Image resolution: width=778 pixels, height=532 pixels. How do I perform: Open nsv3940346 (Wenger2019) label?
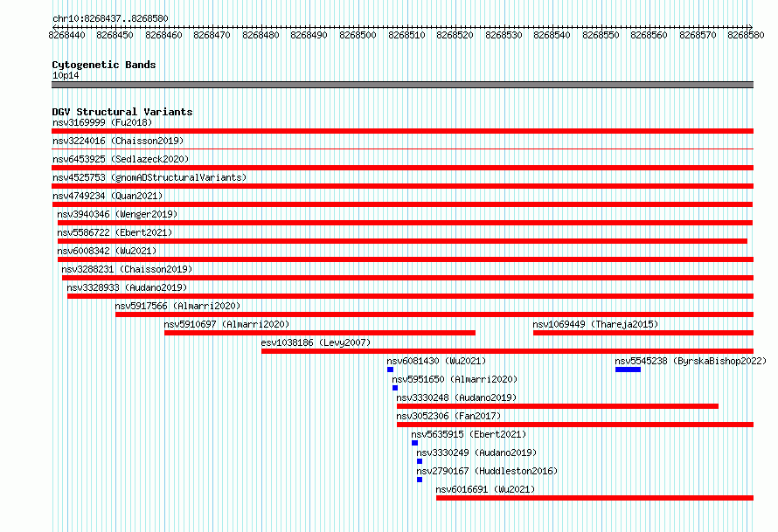(x=117, y=214)
